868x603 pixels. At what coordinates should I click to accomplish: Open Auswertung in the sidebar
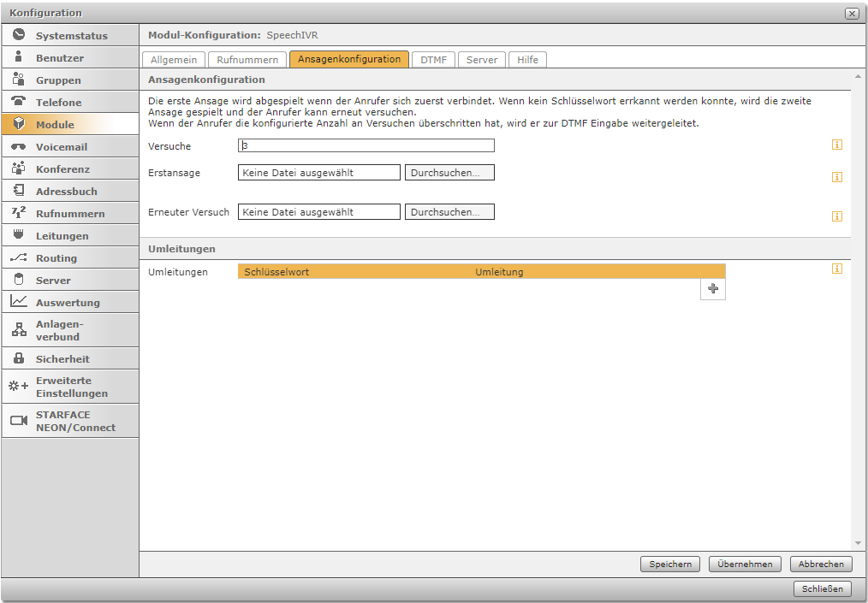click(x=70, y=302)
